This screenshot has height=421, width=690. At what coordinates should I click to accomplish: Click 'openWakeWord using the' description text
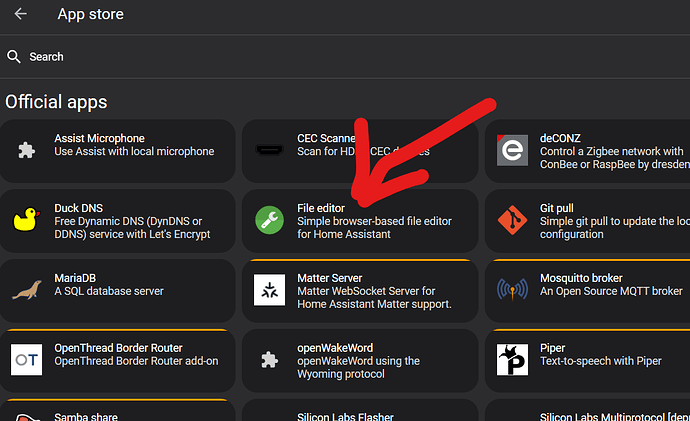(x=358, y=361)
